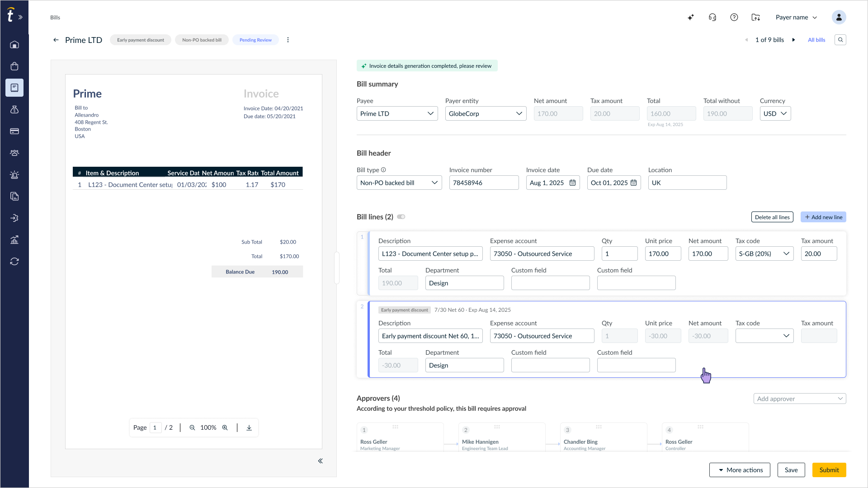Open the search icon near All bills
The height and width of the screenshot is (488, 868).
(840, 40)
